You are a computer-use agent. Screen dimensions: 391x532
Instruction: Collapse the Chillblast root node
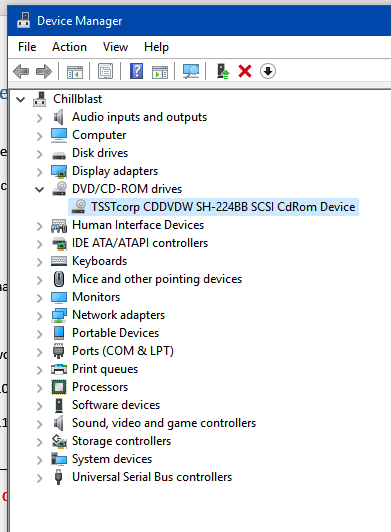(21, 99)
